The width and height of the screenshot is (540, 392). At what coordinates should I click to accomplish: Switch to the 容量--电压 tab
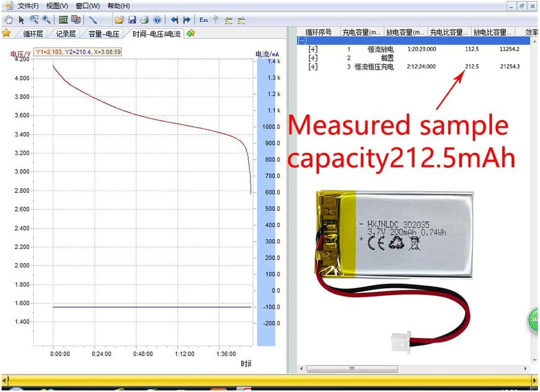click(x=103, y=34)
